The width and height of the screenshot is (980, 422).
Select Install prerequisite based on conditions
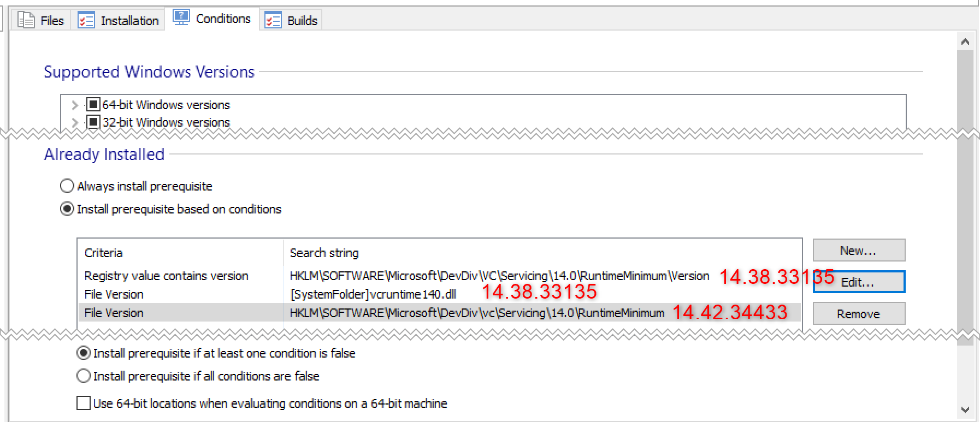click(67, 209)
